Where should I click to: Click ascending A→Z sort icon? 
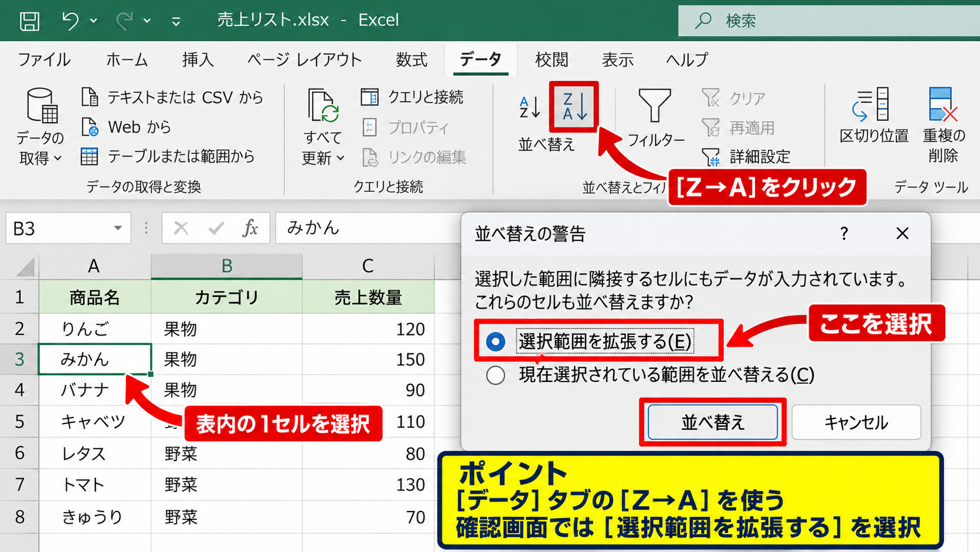pyautogui.click(x=530, y=107)
